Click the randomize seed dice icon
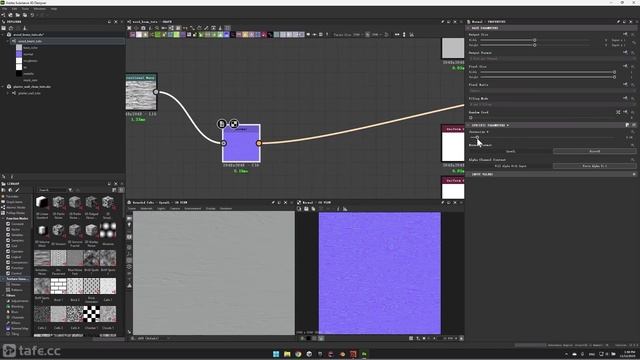 point(618,112)
